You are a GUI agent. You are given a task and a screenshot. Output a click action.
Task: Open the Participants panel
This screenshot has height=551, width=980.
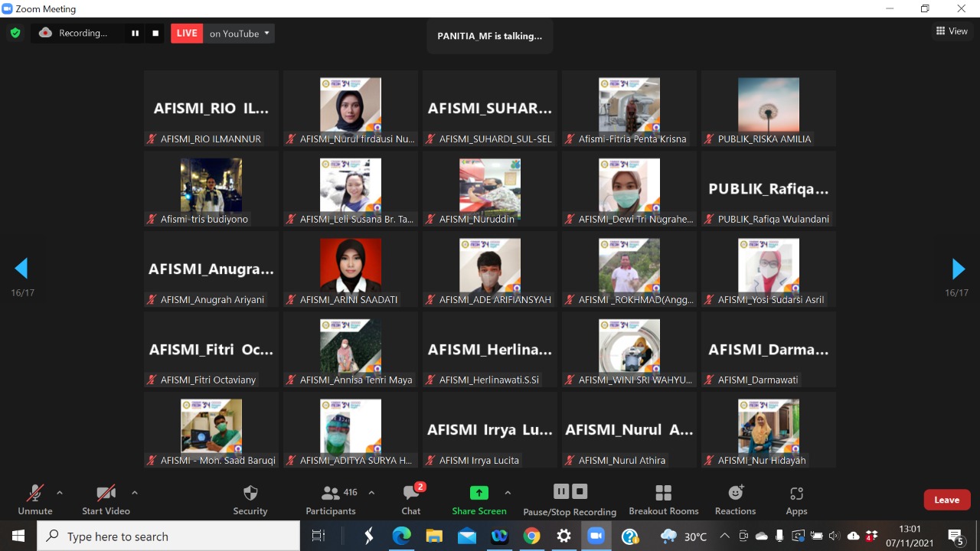click(x=331, y=500)
